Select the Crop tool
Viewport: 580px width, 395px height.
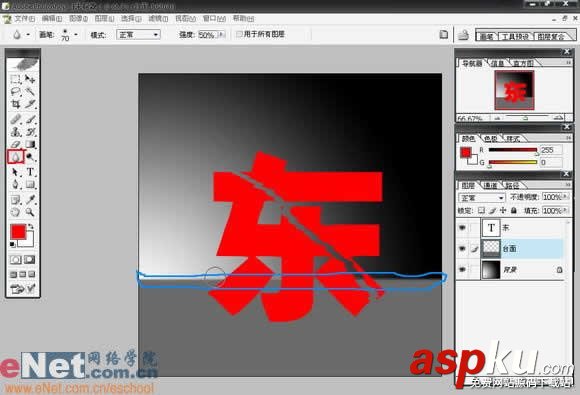coord(15,104)
